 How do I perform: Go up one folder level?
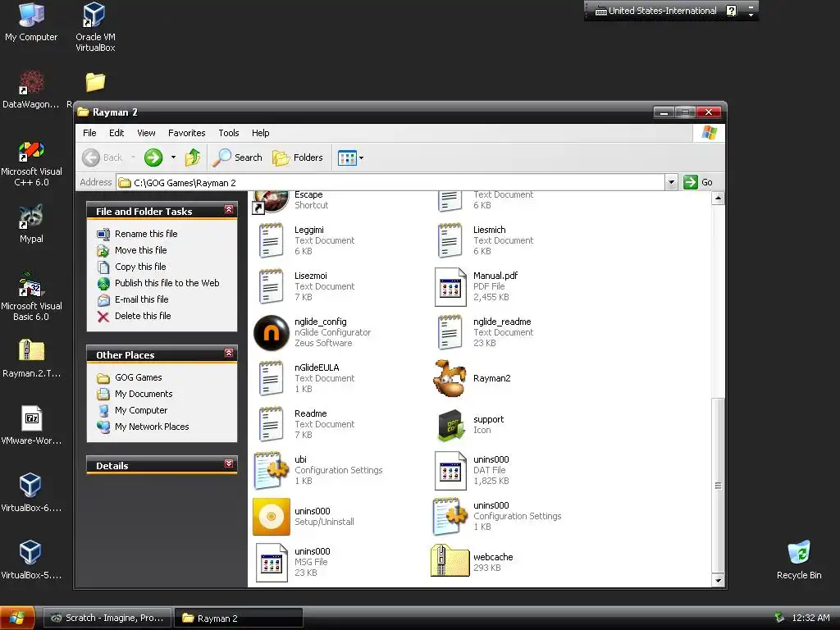(x=193, y=157)
